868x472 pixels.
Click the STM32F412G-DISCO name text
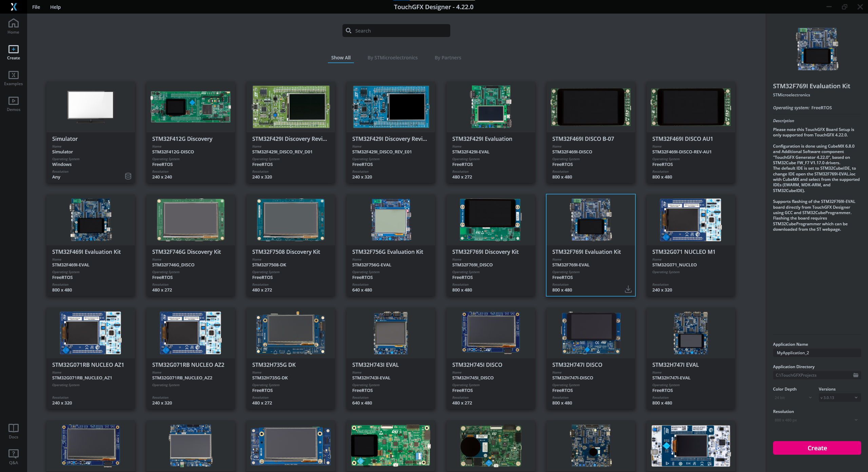[x=173, y=152]
